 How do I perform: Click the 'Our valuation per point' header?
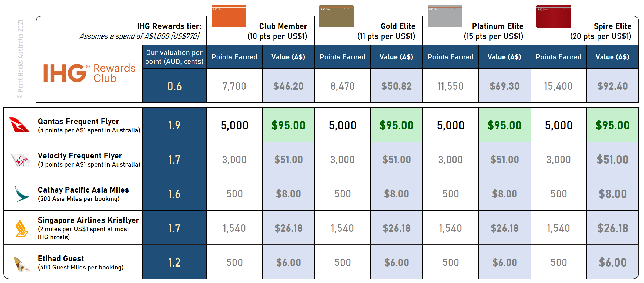[174, 57]
